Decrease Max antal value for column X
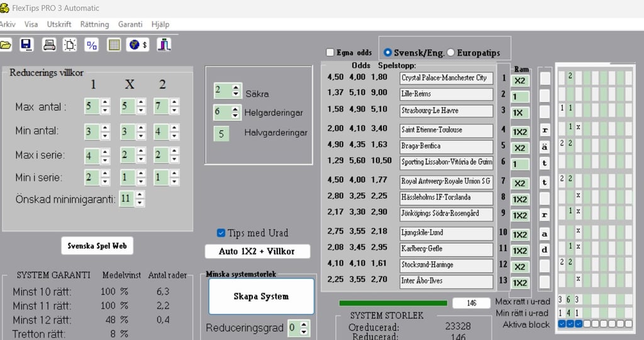Viewport: 644px width, 340px height. pyautogui.click(x=142, y=110)
